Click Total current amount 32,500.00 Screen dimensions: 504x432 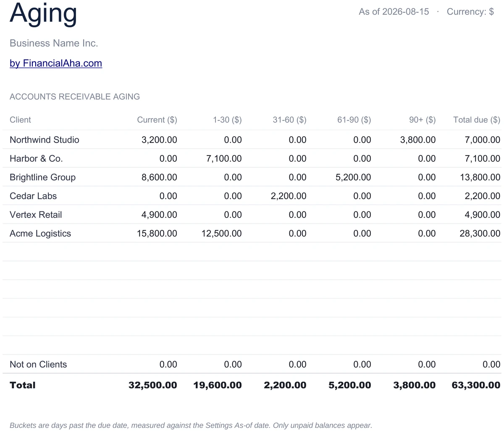[153, 385]
